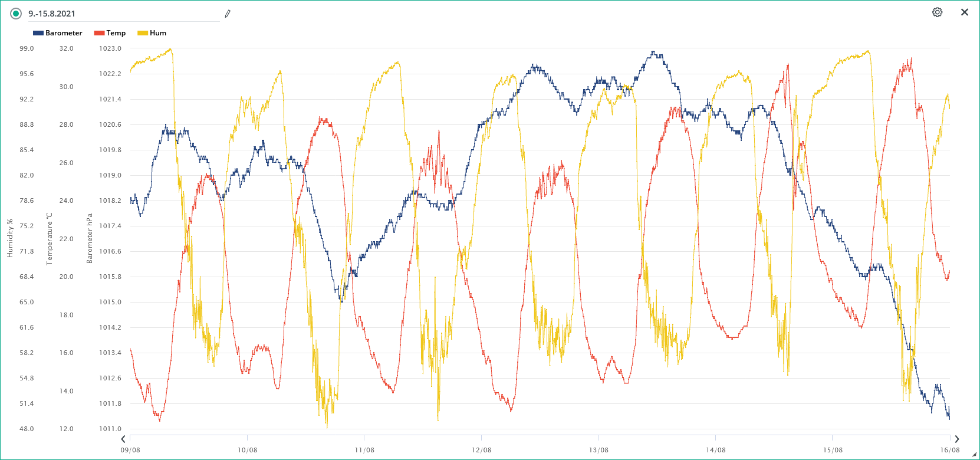Select the 09/08 date on time axis
The width and height of the screenshot is (980, 460).
pyautogui.click(x=130, y=450)
